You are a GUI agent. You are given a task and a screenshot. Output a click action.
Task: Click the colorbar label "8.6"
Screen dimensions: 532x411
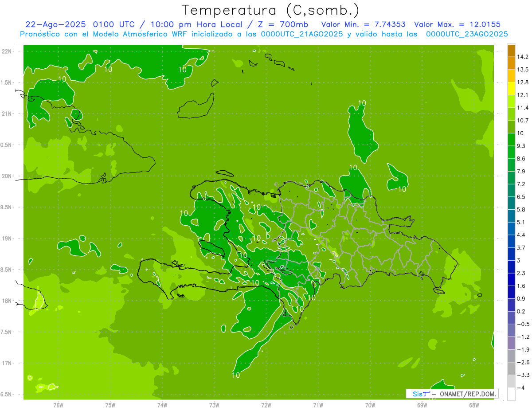coord(521,159)
